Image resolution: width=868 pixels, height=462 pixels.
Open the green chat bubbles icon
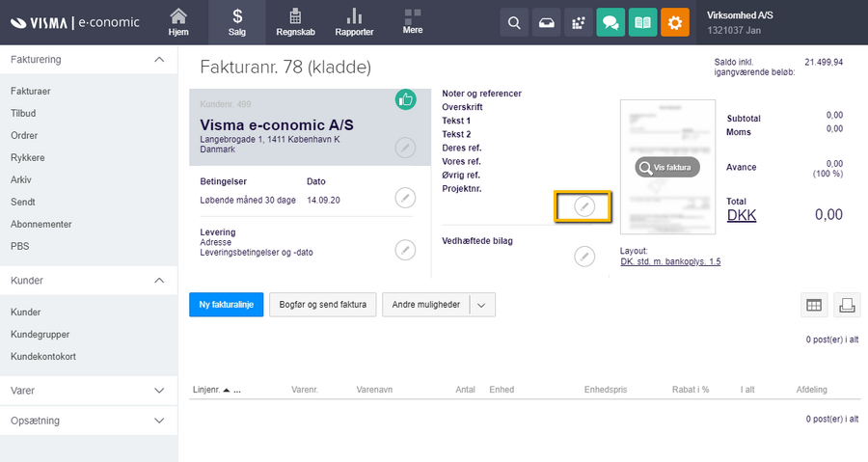coord(610,22)
